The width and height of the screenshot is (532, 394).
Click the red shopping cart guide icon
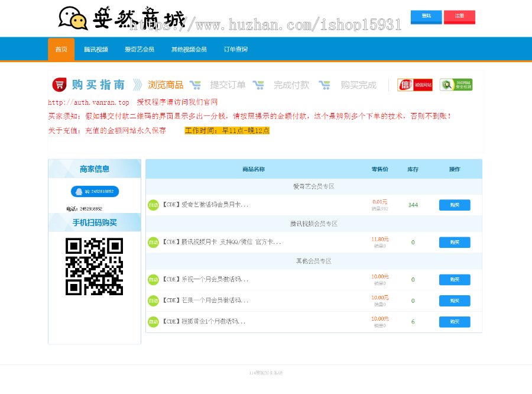(x=59, y=85)
